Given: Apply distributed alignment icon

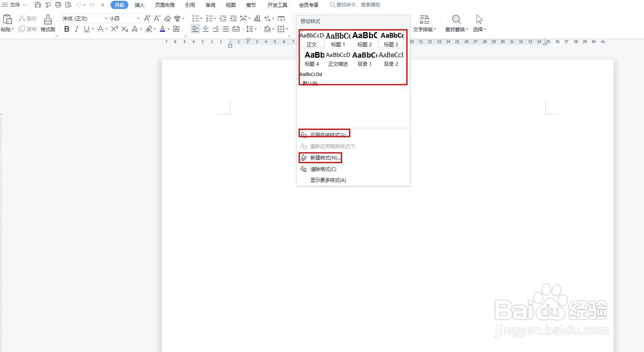Looking at the screenshot, I should (236, 29).
